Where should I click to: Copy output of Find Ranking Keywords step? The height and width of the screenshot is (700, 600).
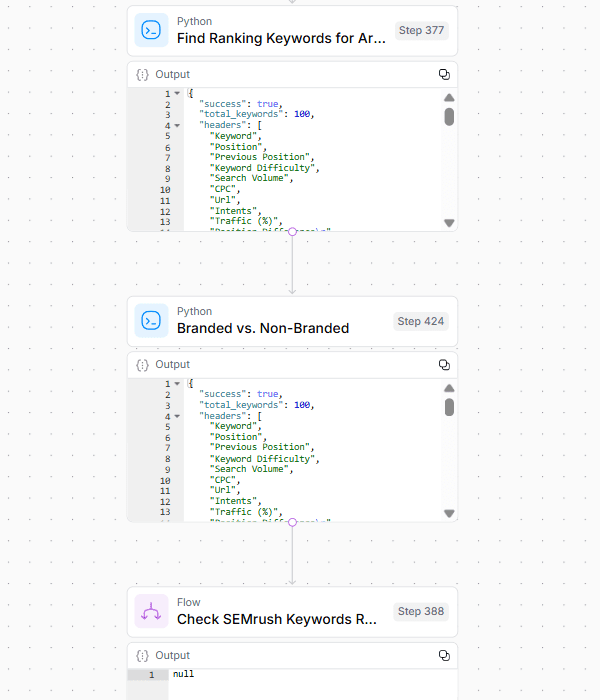coord(444,75)
